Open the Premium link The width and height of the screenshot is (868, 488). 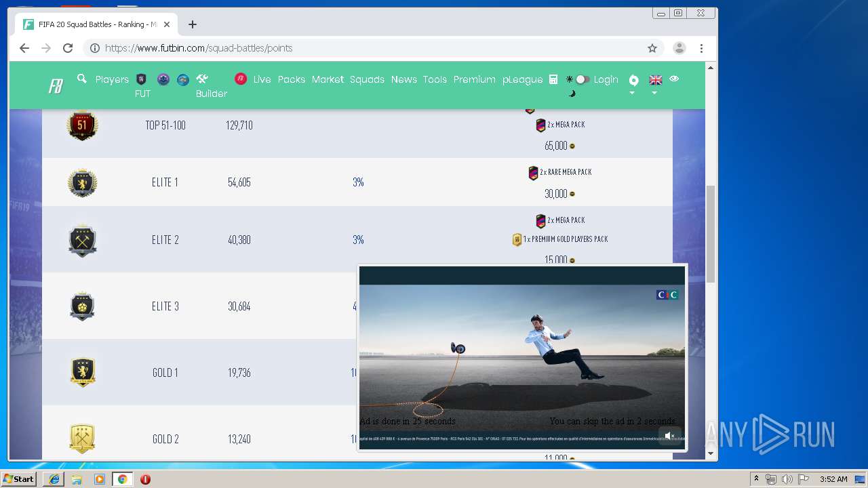pos(474,79)
